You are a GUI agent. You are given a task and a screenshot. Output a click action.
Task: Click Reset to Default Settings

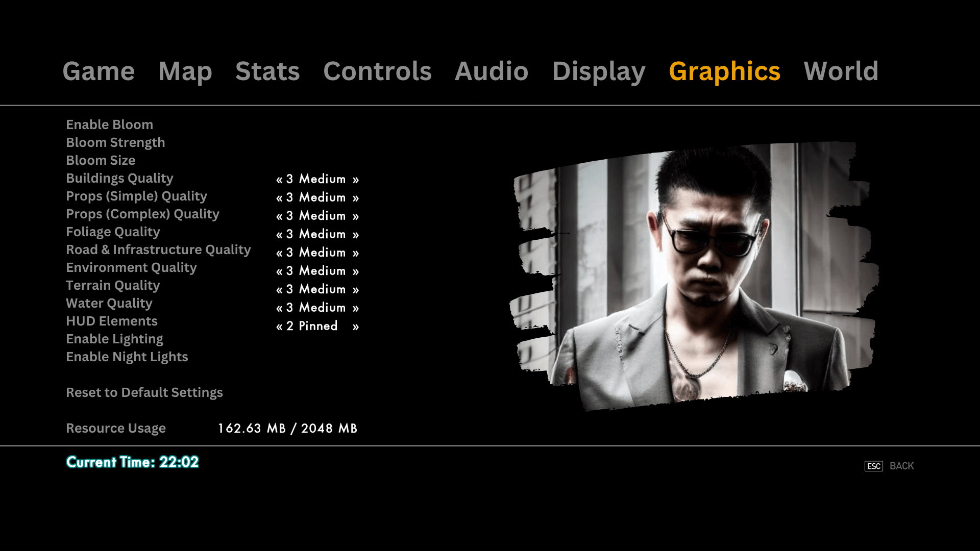pyautogui.click(x=144, y=392)
